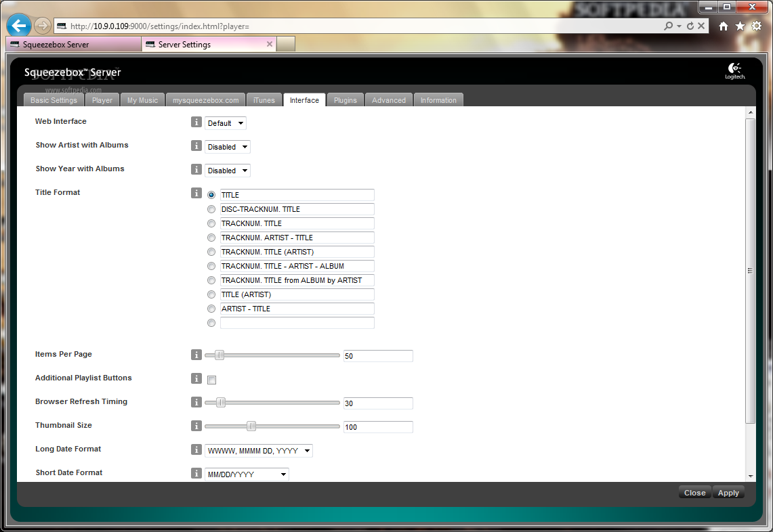Open Favorites star icon
This screenshot has width=773, height=532.
740,26
